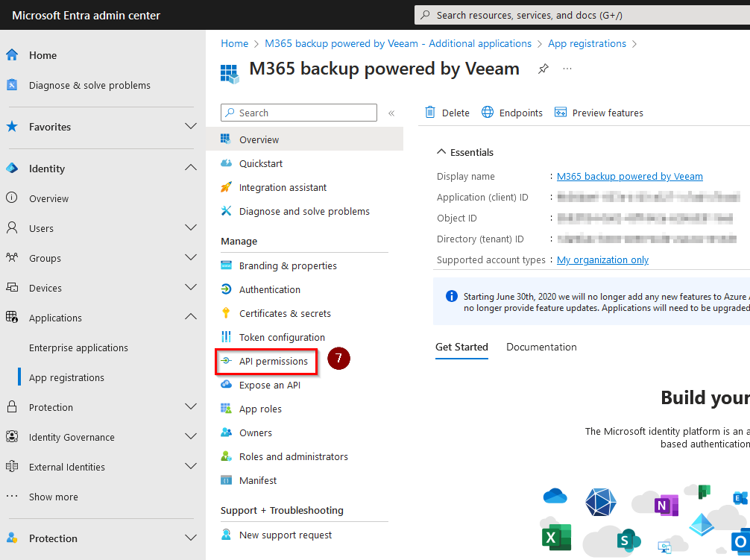Collapse the resource menu with double chevron
This screenshot has width=750, height=560.
coord(391,113)
